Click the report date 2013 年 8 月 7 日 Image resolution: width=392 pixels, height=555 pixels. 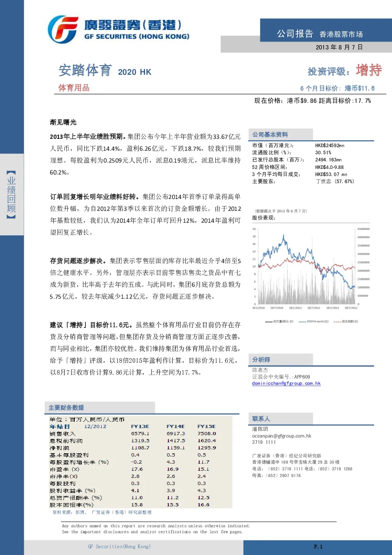(x=339, y=47)
